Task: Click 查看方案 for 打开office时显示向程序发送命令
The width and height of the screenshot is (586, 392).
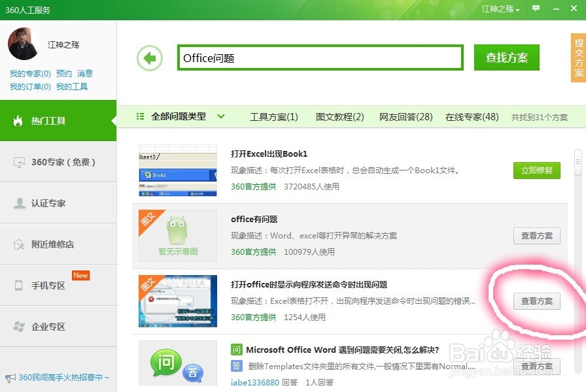Action: tap(537, 301)
